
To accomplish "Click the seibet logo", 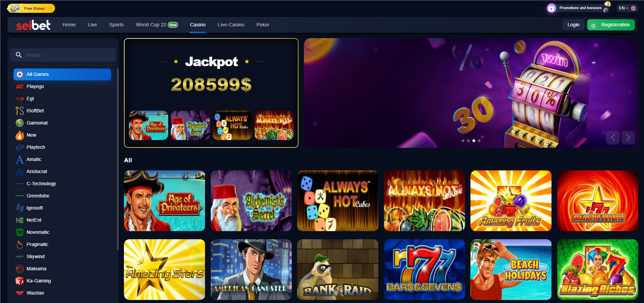I will (33, 25).
